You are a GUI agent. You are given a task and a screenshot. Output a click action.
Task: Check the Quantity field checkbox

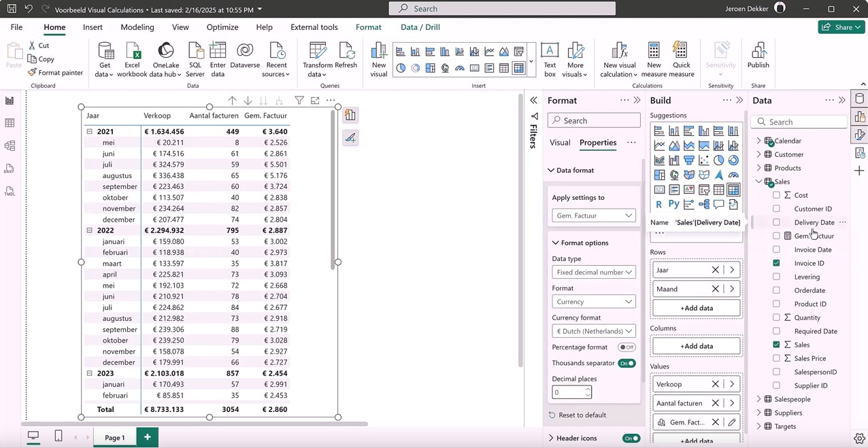click(x=776, y=317)
